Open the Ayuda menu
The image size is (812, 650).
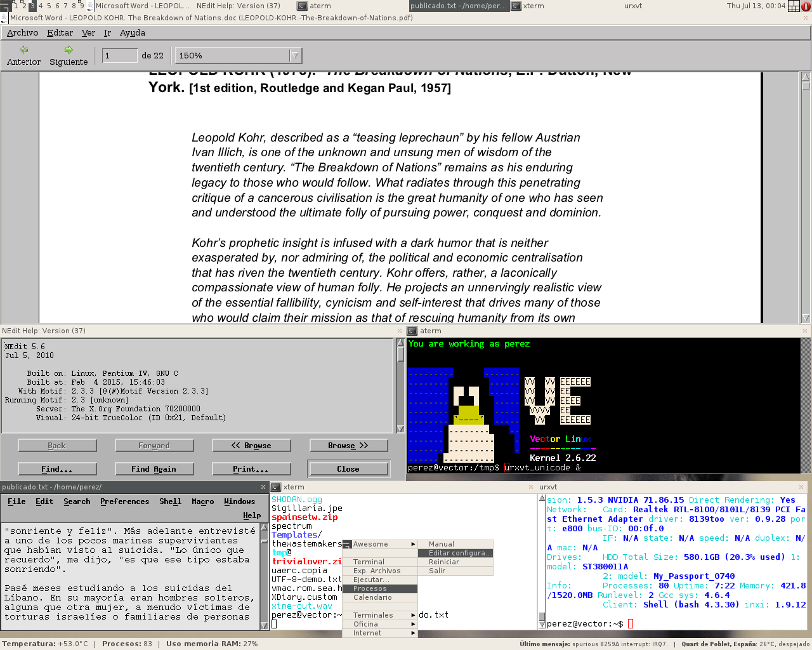133,33
